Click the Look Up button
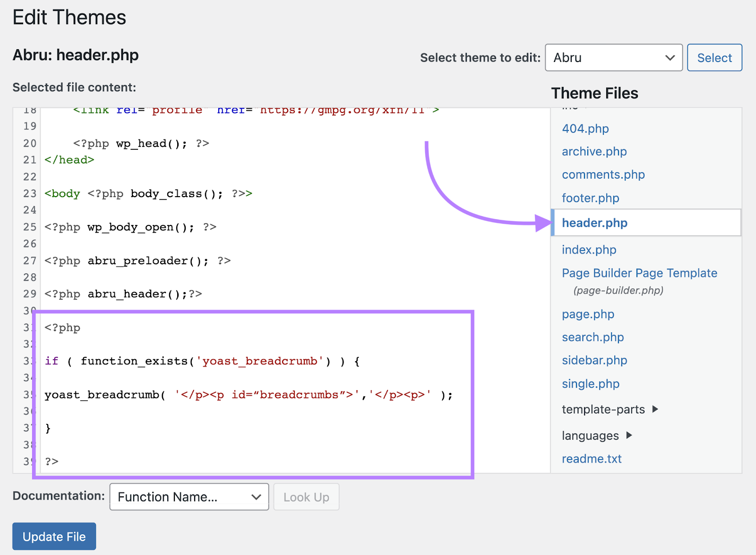Screen dimensions: 756x555 tap(306, 497)
